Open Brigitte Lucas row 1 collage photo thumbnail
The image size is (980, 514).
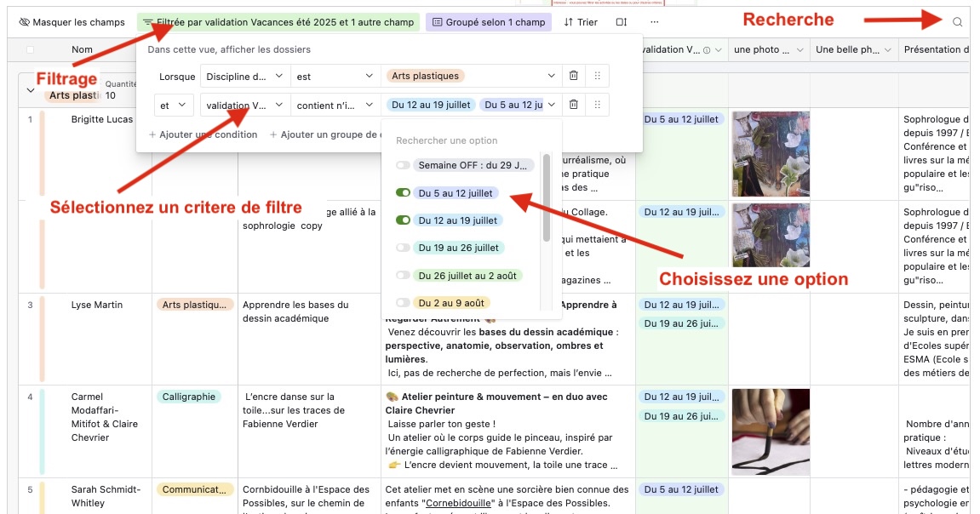click(771, 154)
